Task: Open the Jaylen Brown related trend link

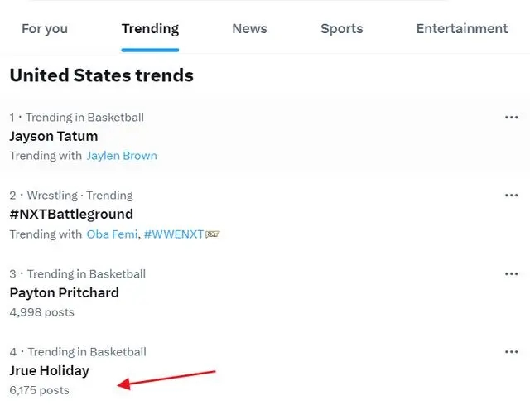Action: click(122, 156)
